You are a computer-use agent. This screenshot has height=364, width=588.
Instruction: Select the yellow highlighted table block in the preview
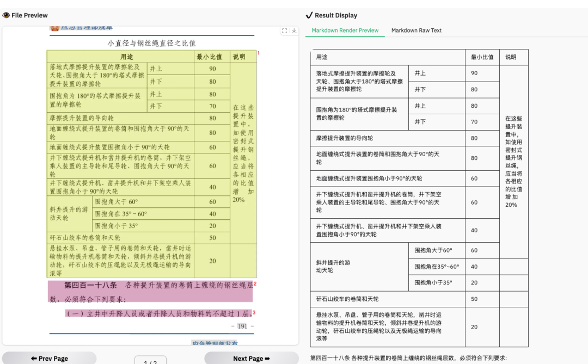(151, 164)
